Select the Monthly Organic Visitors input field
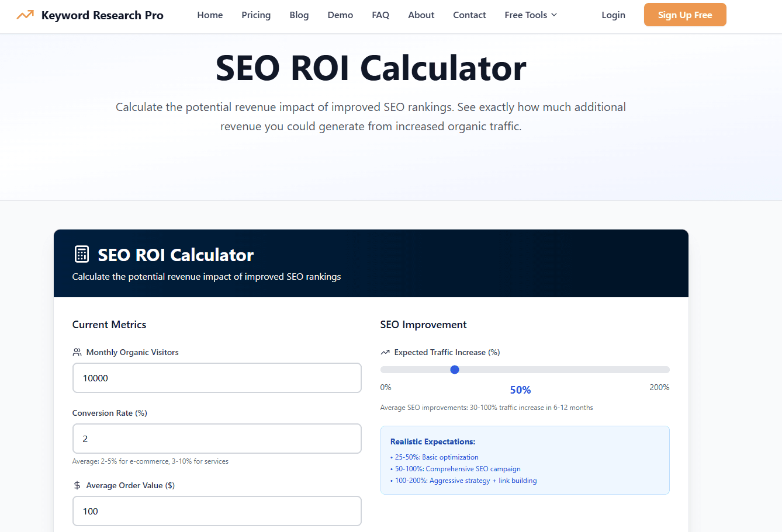The height and width of the screenshot is (532, 782). click(x=217, y=378)
